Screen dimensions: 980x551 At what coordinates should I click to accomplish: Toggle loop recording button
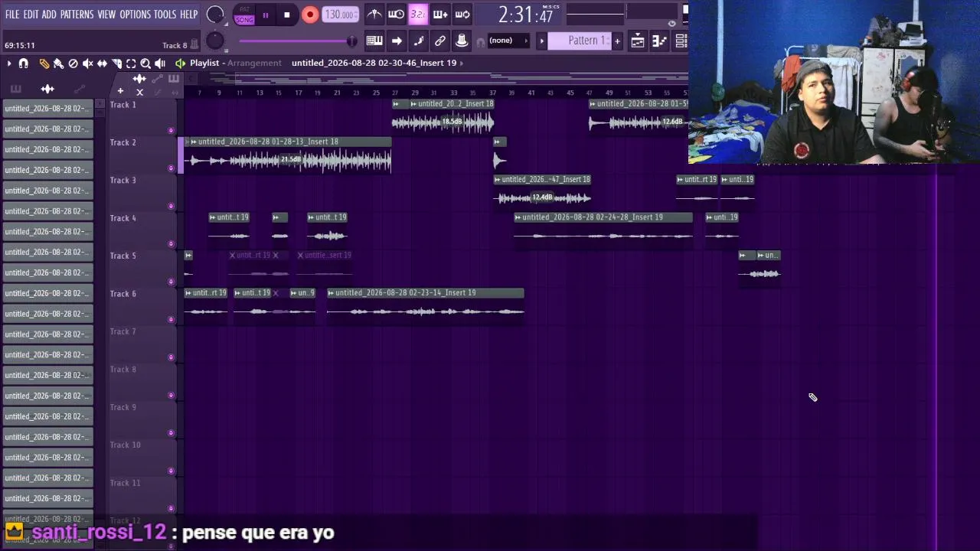tap(462, 14)
